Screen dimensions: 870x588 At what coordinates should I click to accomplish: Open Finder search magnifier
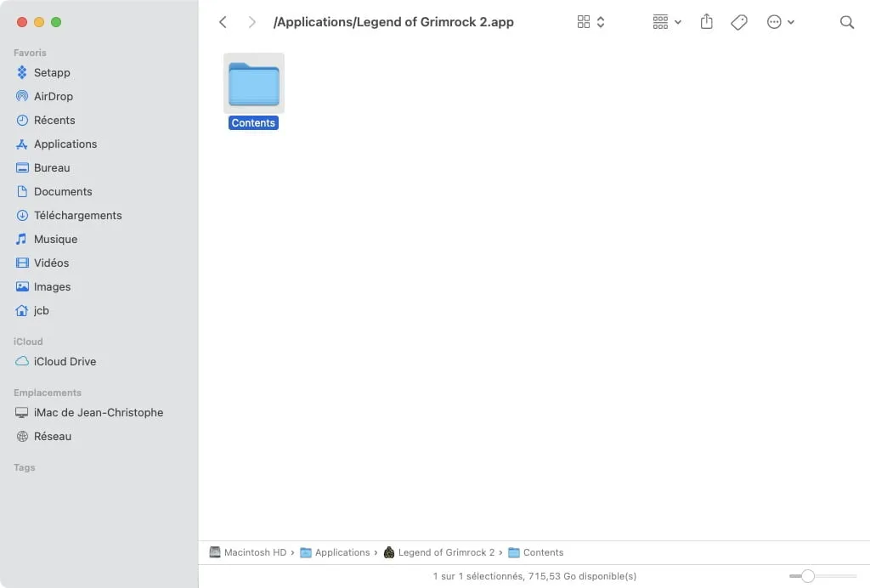coord(847,22)
